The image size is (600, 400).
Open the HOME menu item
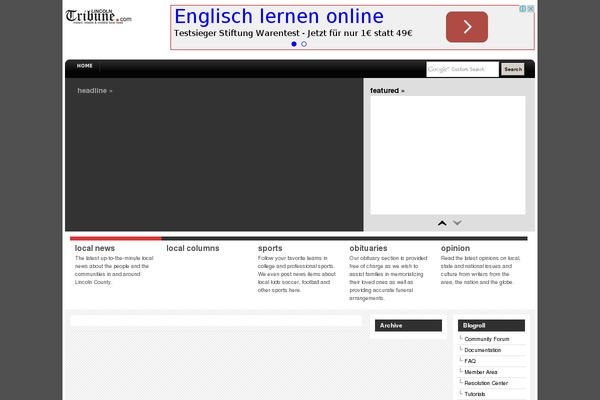(x=85, y=66)
